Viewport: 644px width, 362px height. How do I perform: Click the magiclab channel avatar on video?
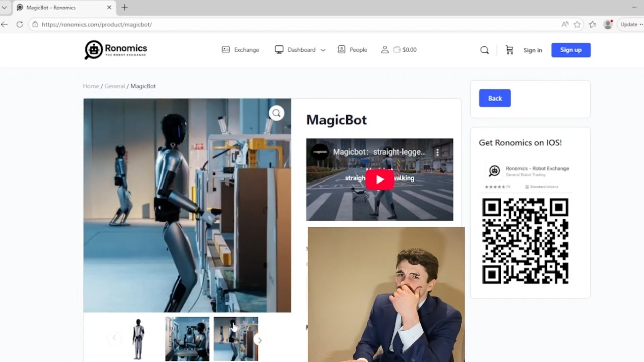[x=320, y=152]
